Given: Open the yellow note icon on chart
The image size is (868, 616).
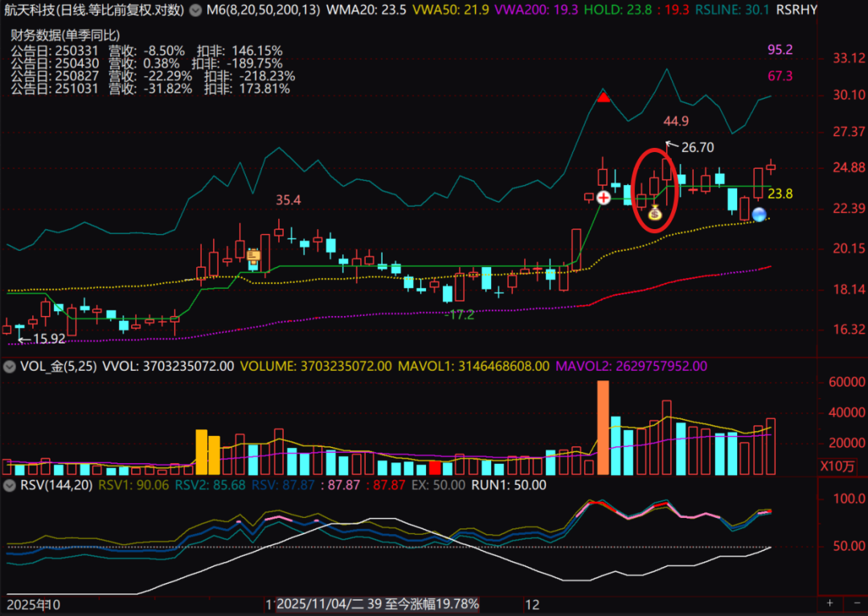Looking at the screenshot, I should tap(253, 255).
